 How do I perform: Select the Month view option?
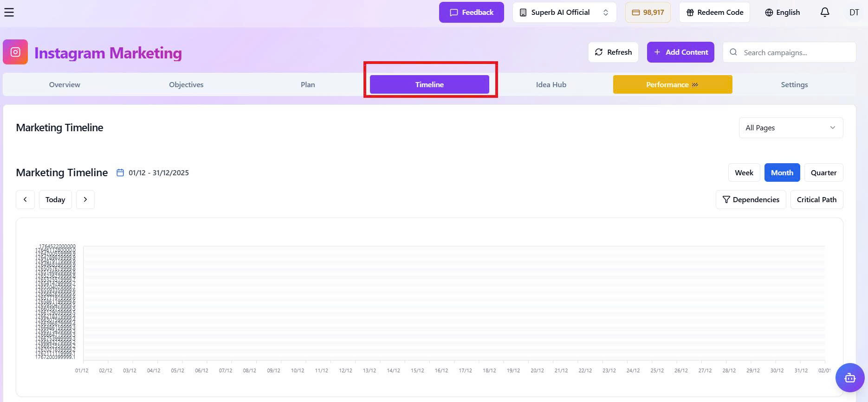click(782, 172)
